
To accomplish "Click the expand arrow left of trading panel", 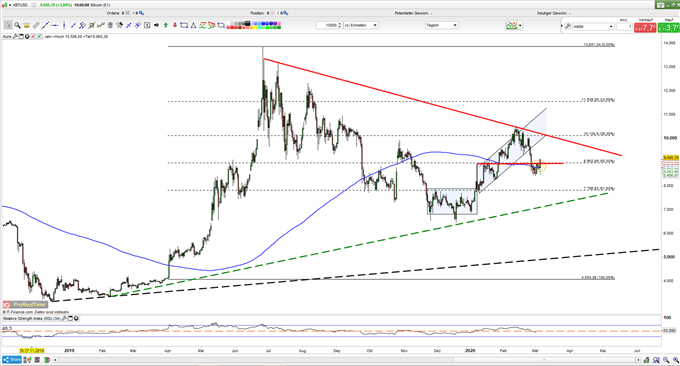I will point(562,26).
